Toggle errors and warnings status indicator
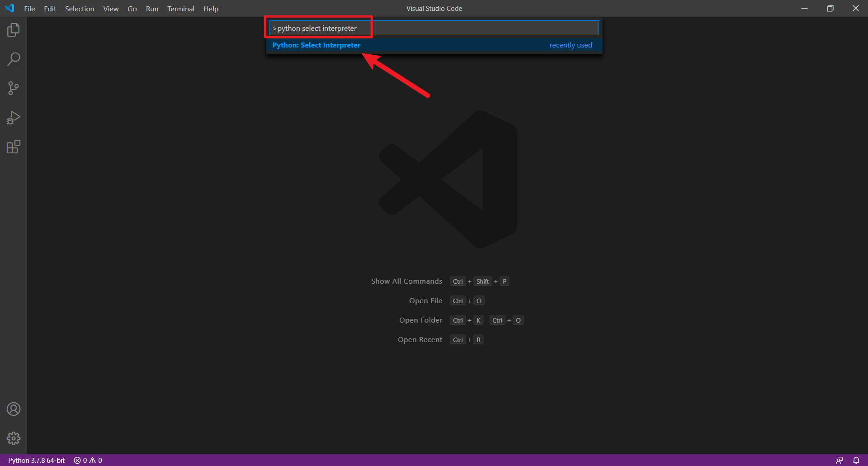The image size is (868, 466). [x=80, y=460]
